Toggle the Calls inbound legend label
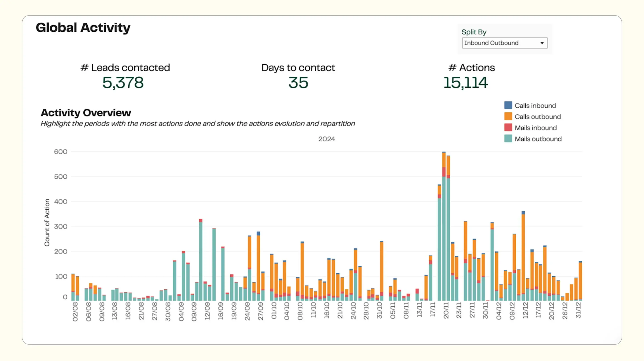This screenshot has width=644, height=361. 535,106
